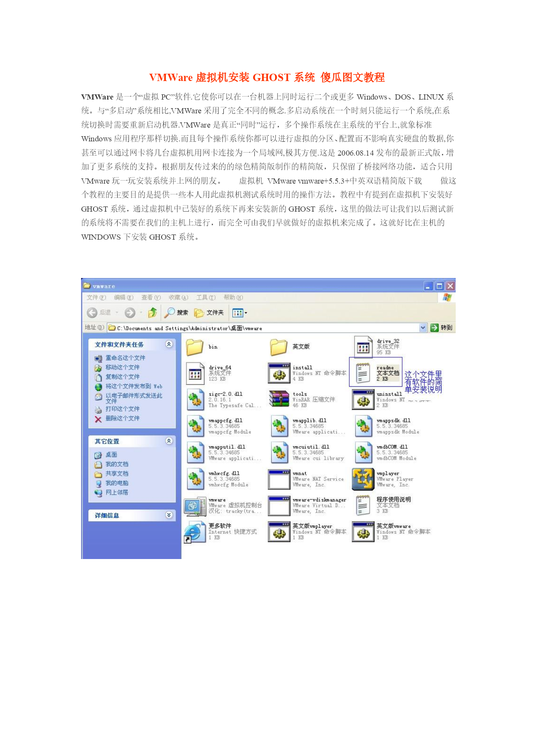This screenshot has width=535, height=756.
Task: Click the Windows flag logo in menu bar
Action: 447,297
